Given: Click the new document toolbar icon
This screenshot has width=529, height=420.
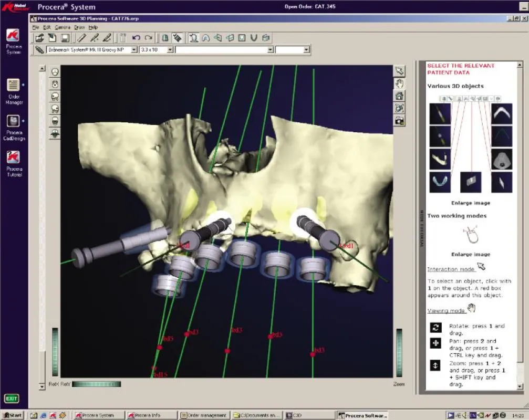Looking at the screenshot, I should click(x=53, y=38).
